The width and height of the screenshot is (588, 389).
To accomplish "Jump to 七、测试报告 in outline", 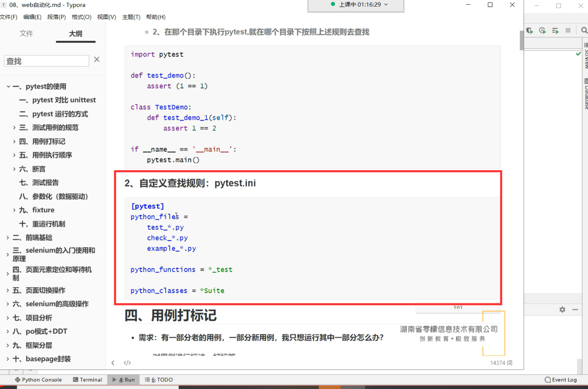I will point(39,182).
